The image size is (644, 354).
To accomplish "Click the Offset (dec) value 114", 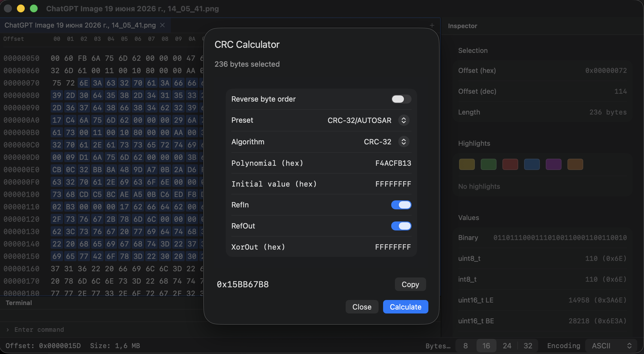I will pos(620,91).
